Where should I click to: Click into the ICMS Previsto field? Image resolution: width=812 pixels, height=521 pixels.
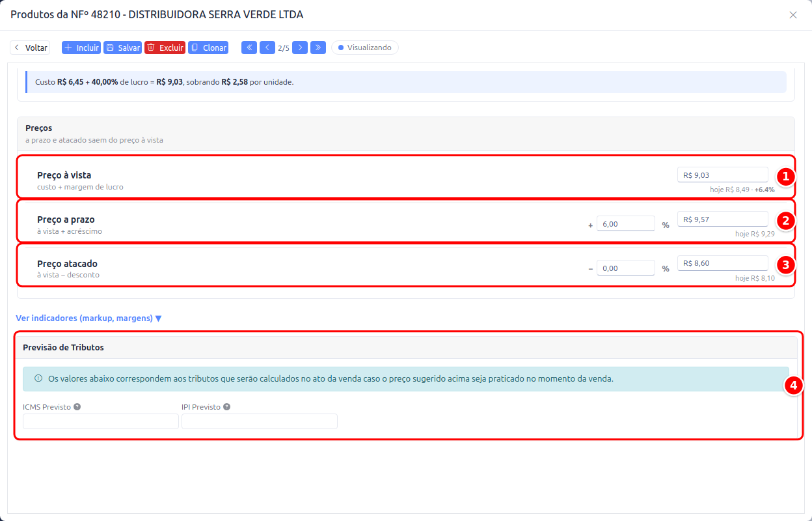pos(101,421)
